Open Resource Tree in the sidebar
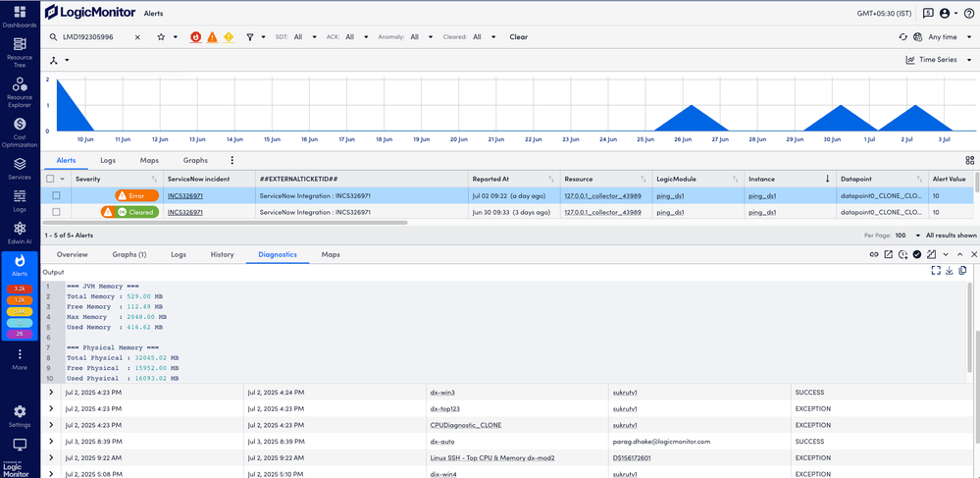The image size is (980, 478). (x=20, y=51)
